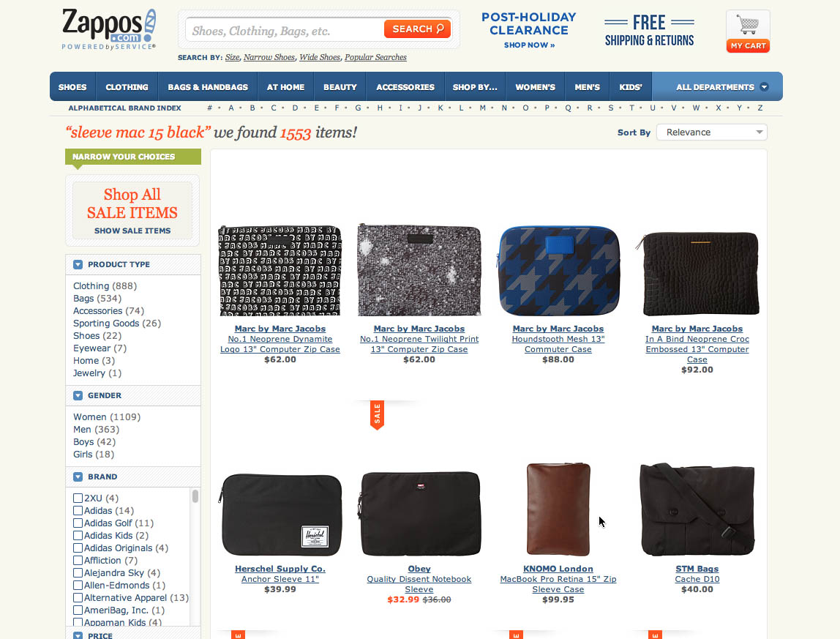Collapse the Gender filter section arrow
Image resolution: width=840 pixels, height=639 pixels.
(78, 395)
